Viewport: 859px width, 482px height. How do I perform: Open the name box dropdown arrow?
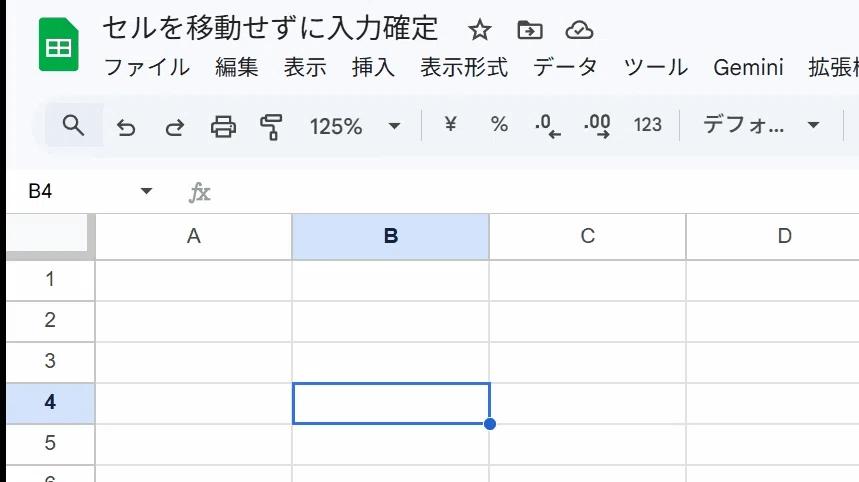(x=146, y=191)
